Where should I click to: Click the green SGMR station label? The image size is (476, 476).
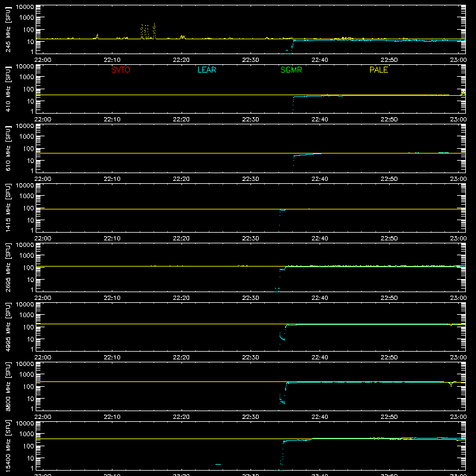pos(291,70)
